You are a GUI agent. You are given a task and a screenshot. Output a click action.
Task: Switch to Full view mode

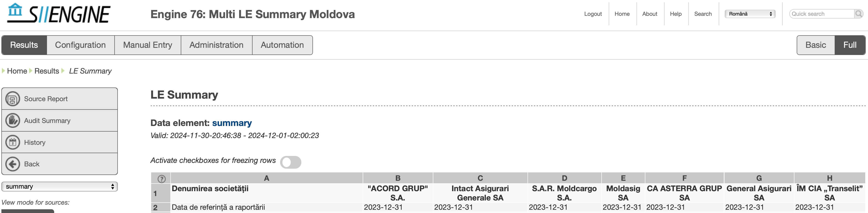(x=850, y=45)
